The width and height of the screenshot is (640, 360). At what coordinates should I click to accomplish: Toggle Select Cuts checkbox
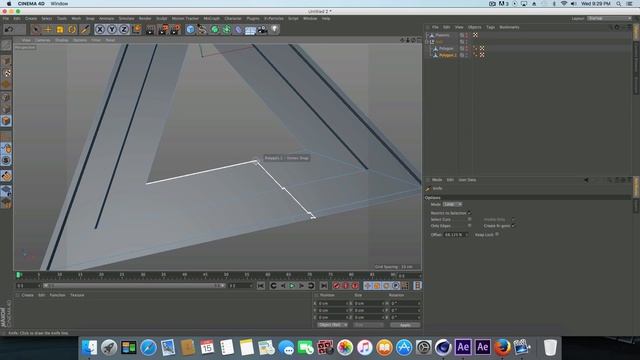(469, 219)
